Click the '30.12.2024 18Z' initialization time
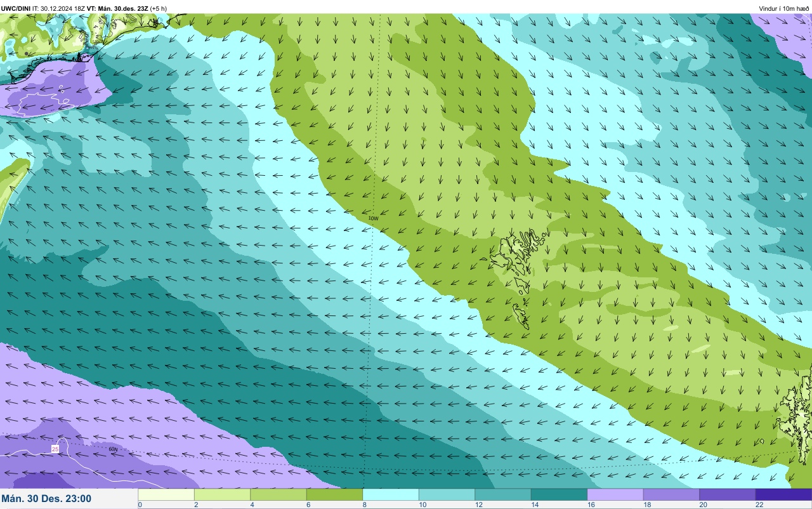Image resolution: width=812 pixels, height=509 pixels. tap(63, 8)
